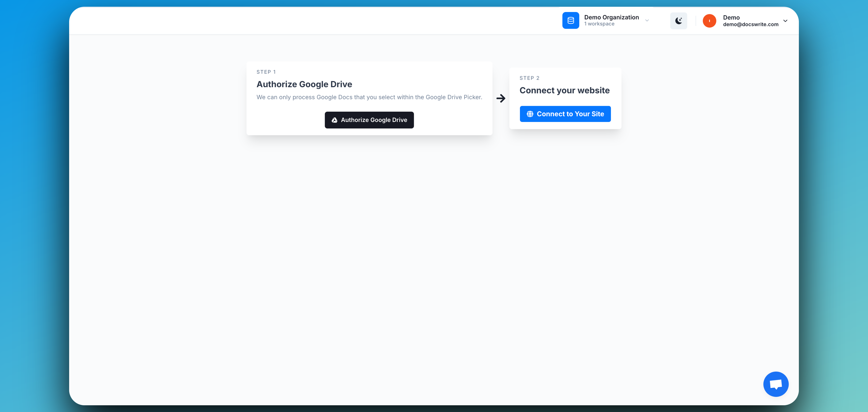The image size is (868, 412).
Task: Toggle dark mode using the moon button
Action: [x=679, y=21]
